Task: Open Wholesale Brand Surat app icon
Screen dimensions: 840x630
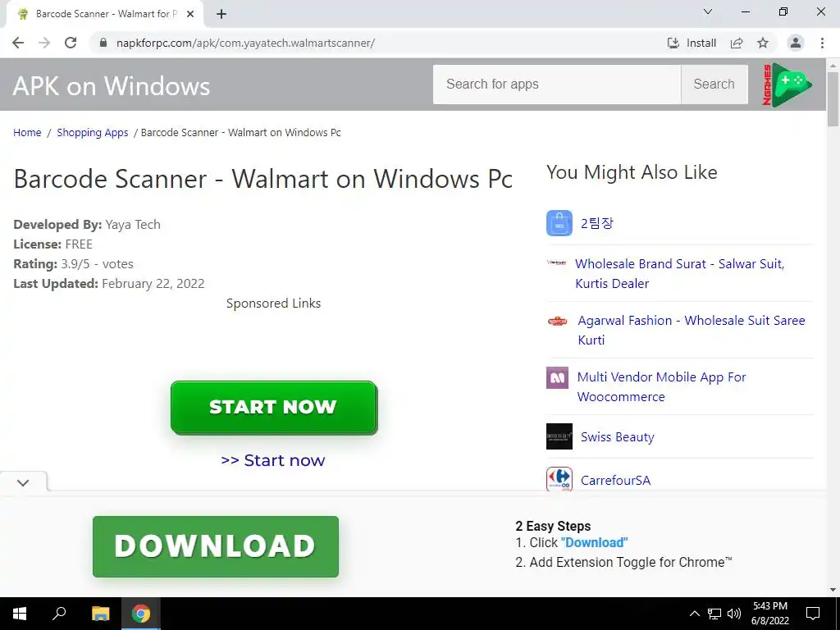Action: coord(557,262)
